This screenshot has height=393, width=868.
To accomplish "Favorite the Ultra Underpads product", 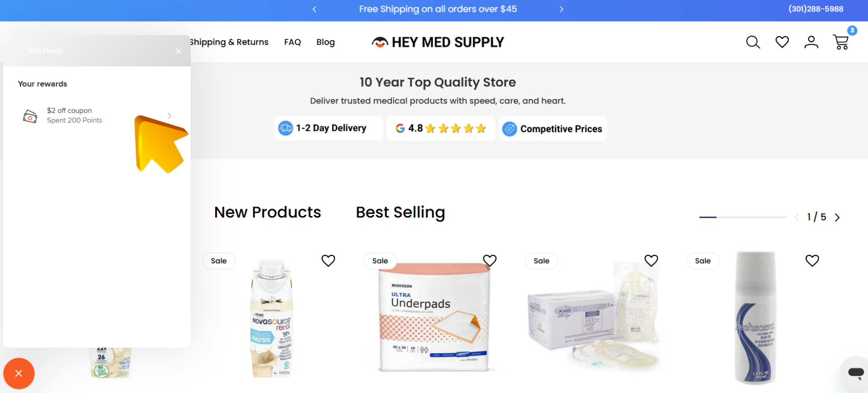I will click(x=490, y=260).
